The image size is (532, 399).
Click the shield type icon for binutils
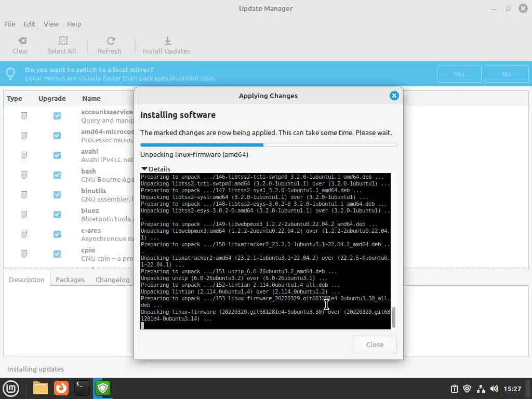pos(24,195)
